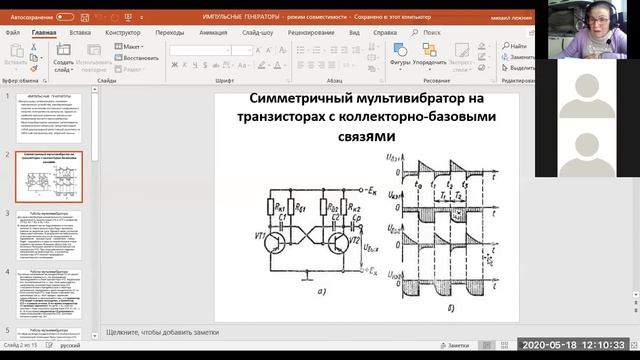Click the Copy icon

click(x=33, y=58)
